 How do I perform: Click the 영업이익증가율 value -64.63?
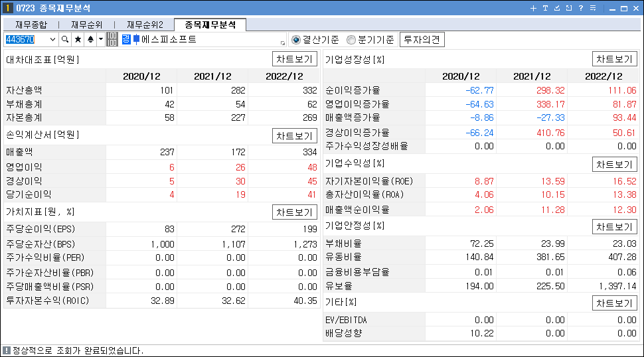479,104
